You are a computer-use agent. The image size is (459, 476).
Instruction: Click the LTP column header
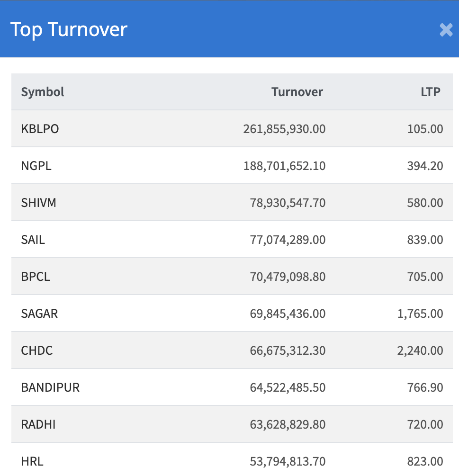430,92
